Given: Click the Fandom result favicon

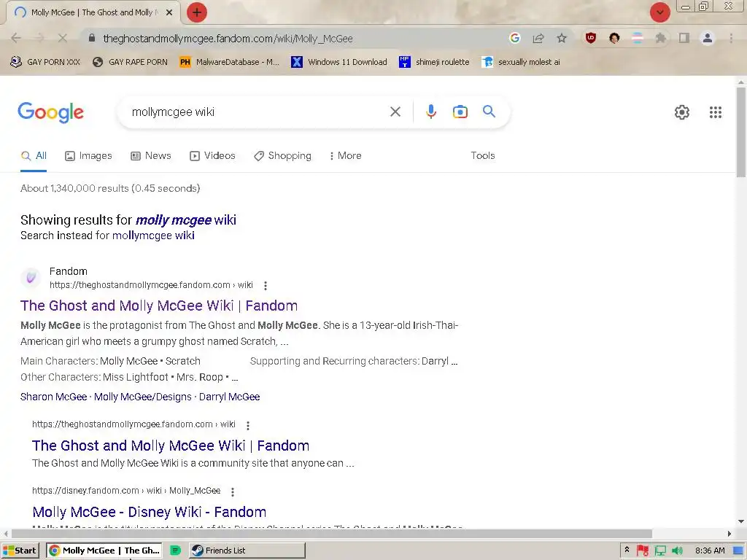Looking at the screenshot, I should 31,278.
